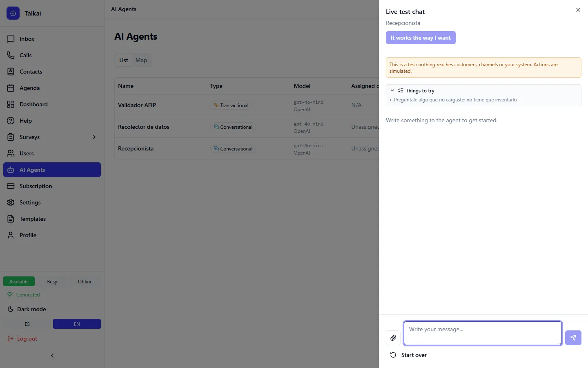Click the Log out link text
588x368 pixels.
[27, 339]
